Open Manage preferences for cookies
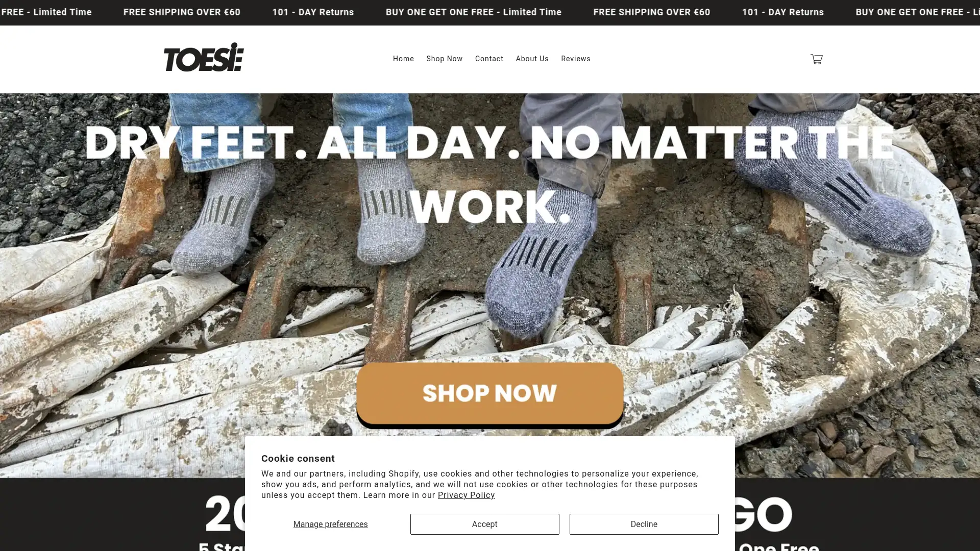980x551 pixels. 330,524
